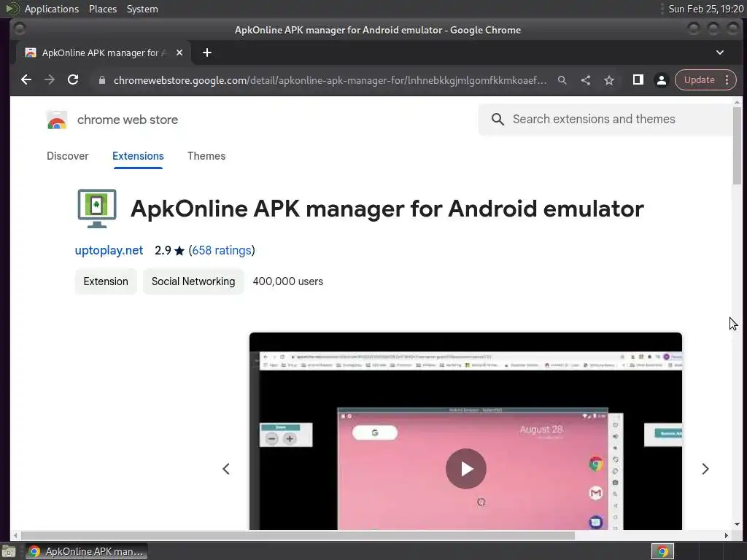The width and height of the screenshot is (747, 560).
Task: Click the show desktop icon in bottom panel
Action: coord(9,551)
